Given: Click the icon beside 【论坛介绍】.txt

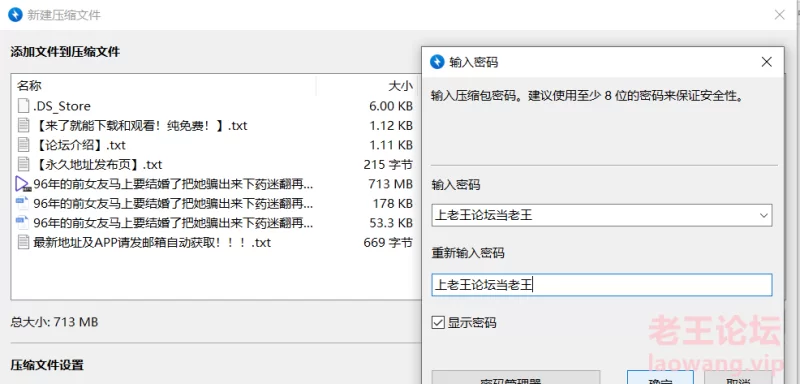Looking at the screenshot, I should click(23, 145).
